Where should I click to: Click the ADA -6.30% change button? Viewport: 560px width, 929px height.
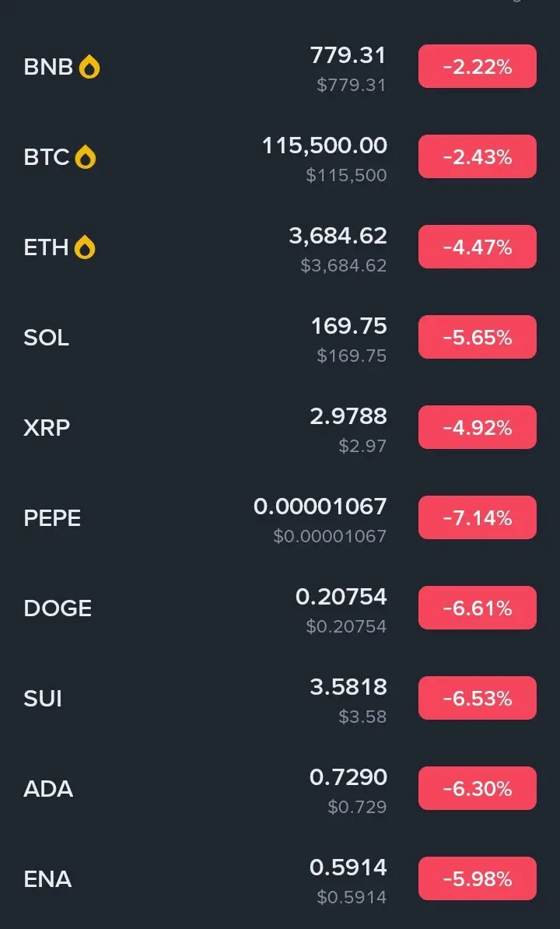coord(477,789)
